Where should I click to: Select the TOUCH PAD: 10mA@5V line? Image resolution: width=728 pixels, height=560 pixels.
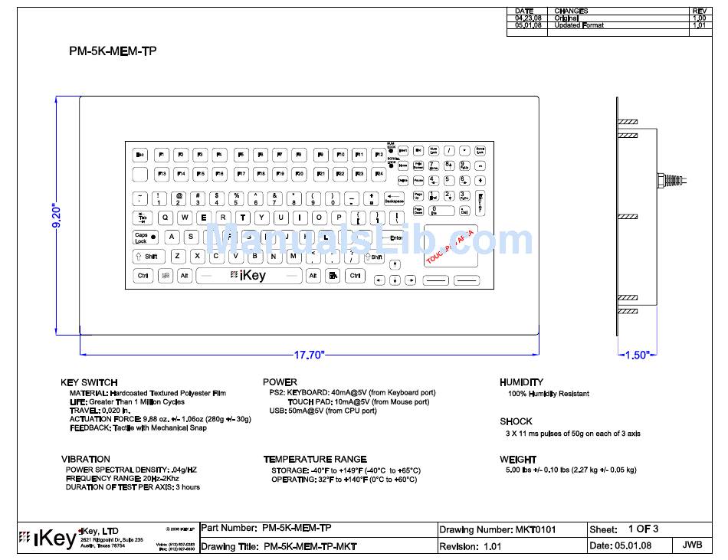tap(359, 401)
